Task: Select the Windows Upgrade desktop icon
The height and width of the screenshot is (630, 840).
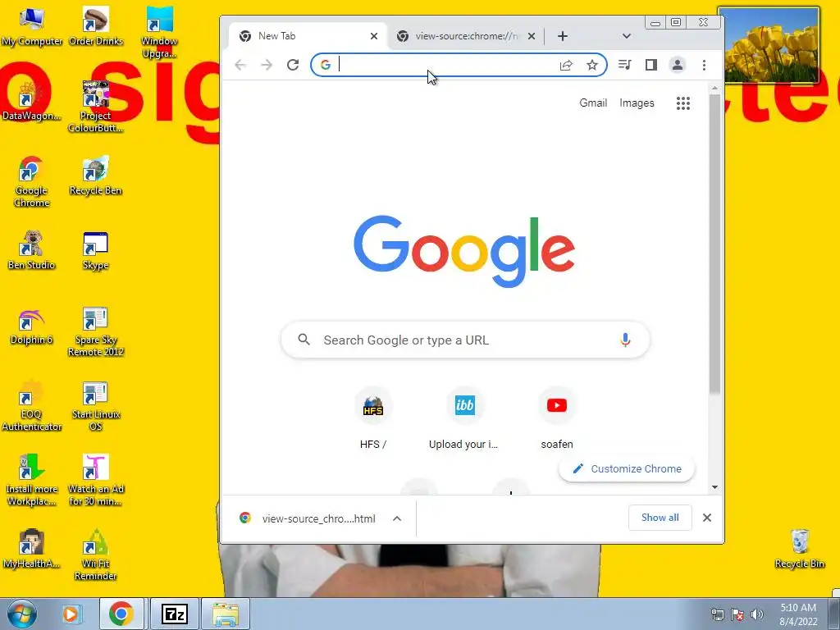Action: pos(159,32)
